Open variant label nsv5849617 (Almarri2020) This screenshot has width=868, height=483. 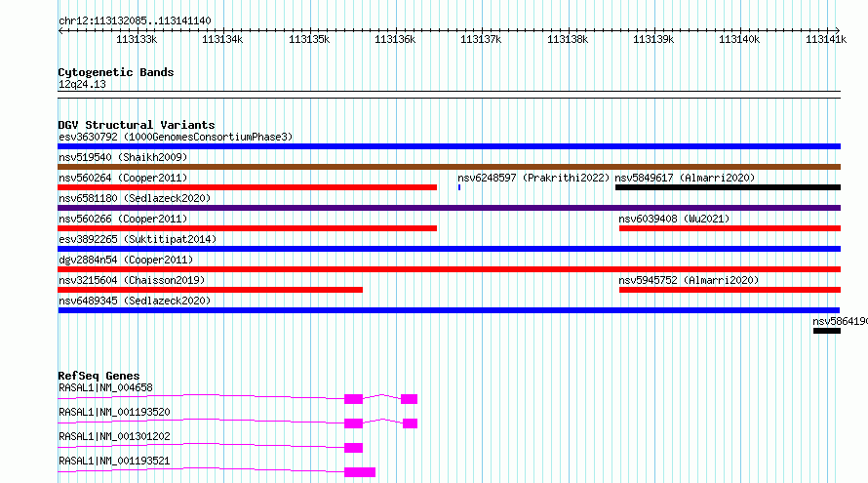(685, 178)
